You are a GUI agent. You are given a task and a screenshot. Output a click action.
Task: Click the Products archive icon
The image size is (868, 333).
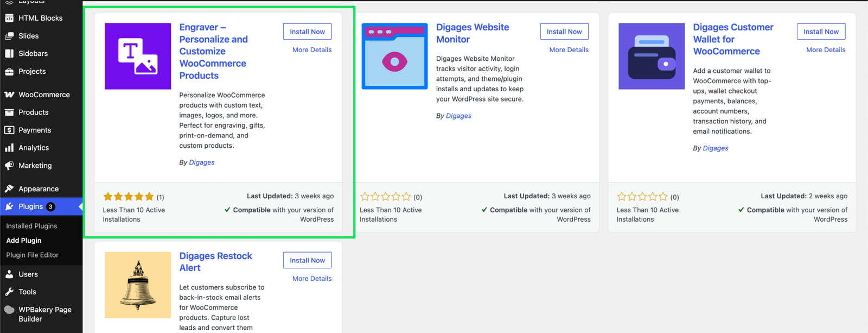point(9,112)
